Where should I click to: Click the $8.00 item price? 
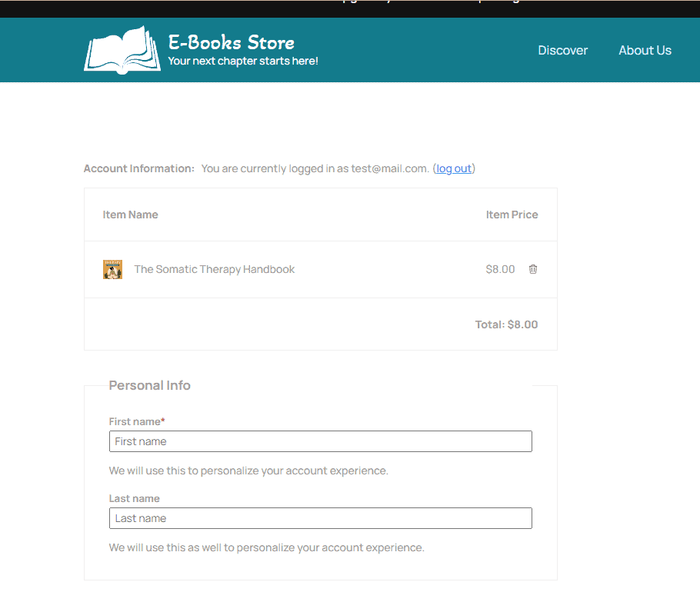pos(500,269)
